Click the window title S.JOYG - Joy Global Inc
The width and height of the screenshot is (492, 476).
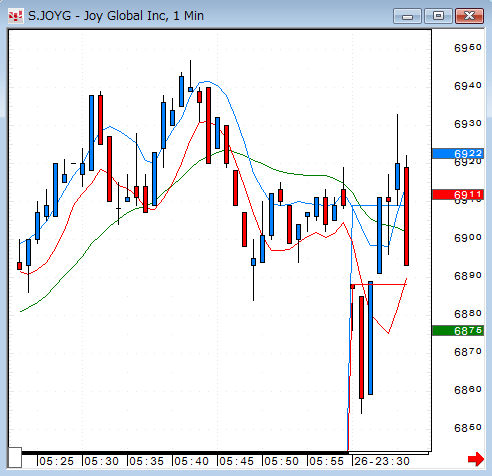tap(116, 16)
